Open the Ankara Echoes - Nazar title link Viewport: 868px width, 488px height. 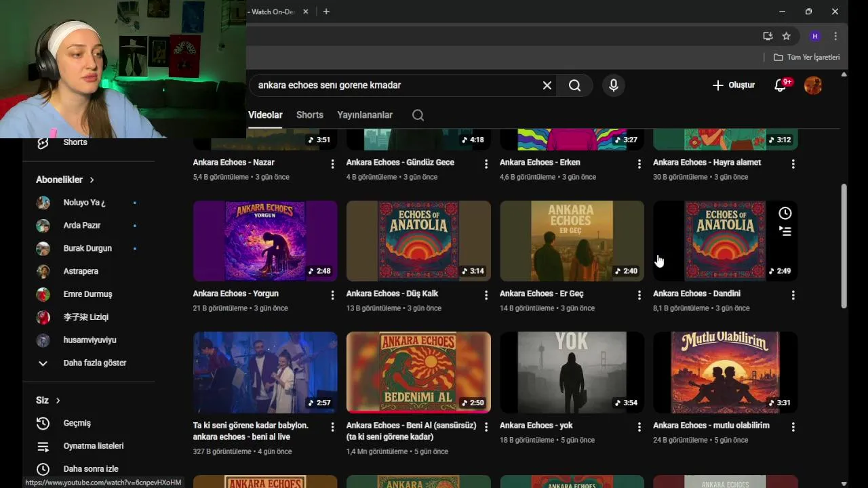click(233, 163)
